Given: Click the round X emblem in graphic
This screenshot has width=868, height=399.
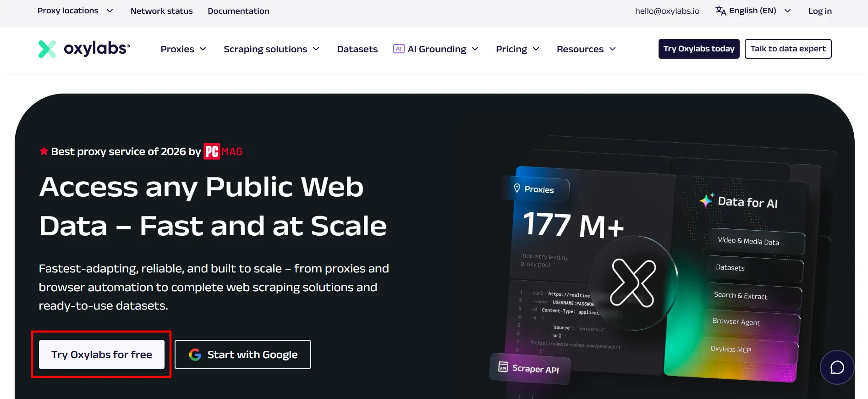Looking at the screenshot, I should pos(633,283).
